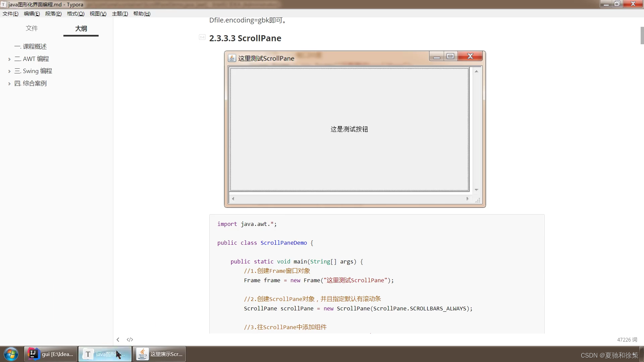Viewport: 644px width, 362px height.
Task: Open the 文件(F) menu
Action: point(10,14)
